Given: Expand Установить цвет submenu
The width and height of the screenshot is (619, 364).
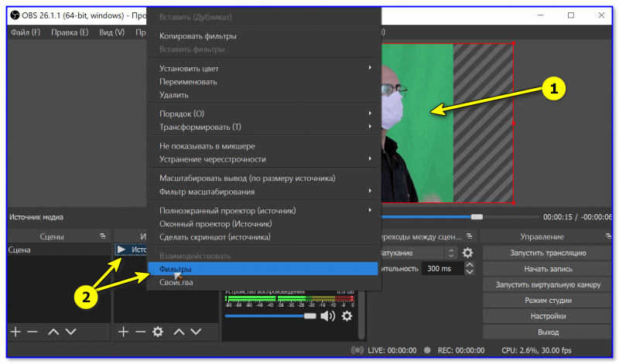Looking at the screenshot, I should (x=263, y=68).
